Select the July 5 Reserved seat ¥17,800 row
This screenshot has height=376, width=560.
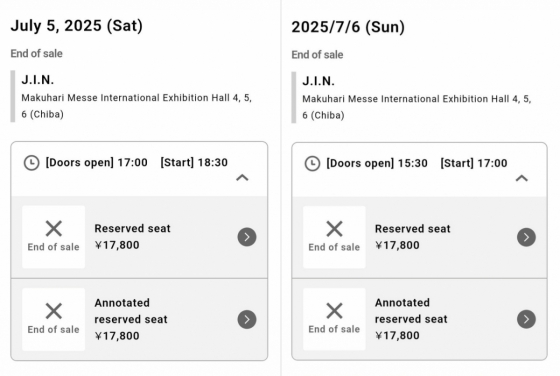point(139,237)
